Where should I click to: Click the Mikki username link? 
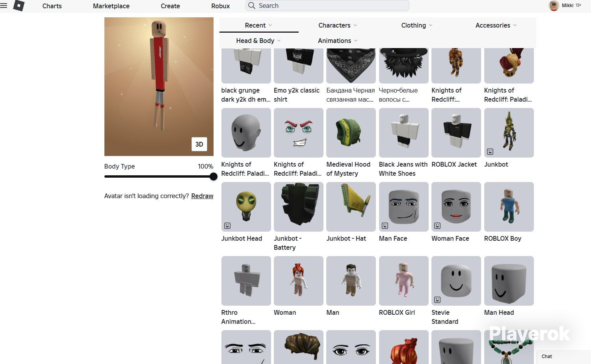567,6
